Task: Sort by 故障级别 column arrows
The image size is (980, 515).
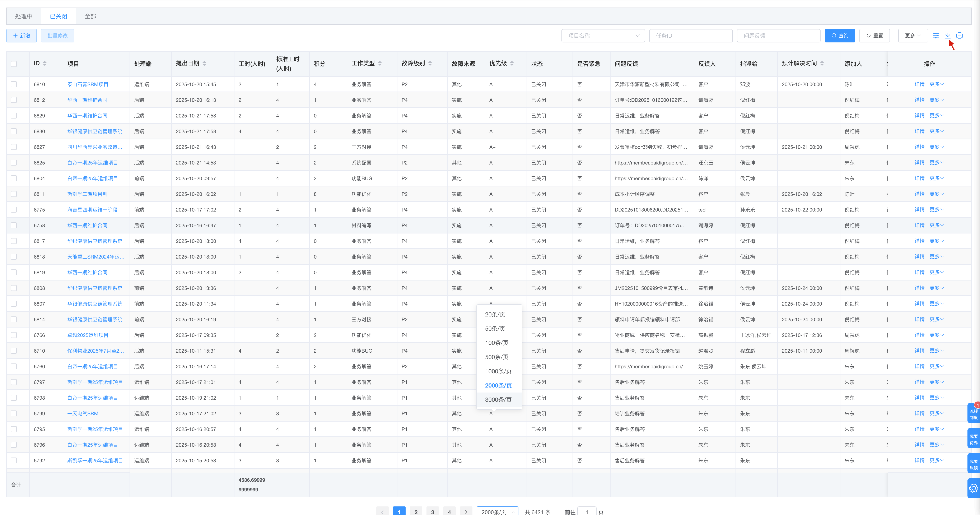Action: coord(430,64)
